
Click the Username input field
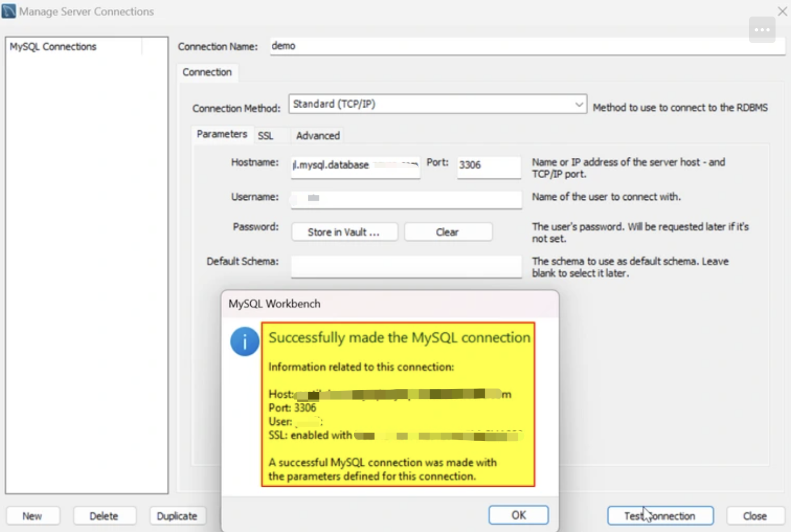click(406, 199)
